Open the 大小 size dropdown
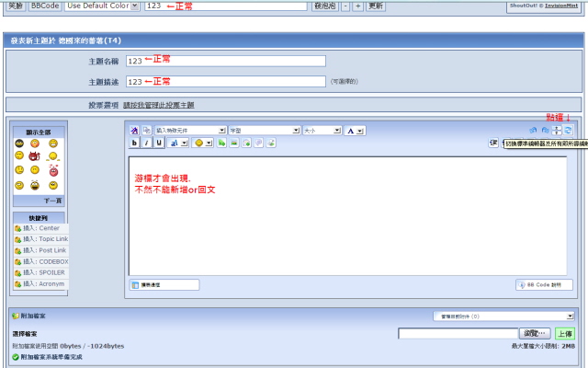Screen dimensions: 588x368 [322, 131]
